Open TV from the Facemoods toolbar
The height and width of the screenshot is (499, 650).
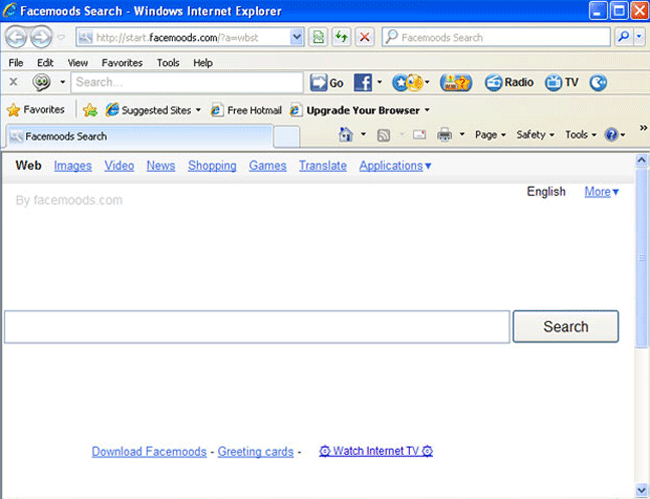pos(562,82)
